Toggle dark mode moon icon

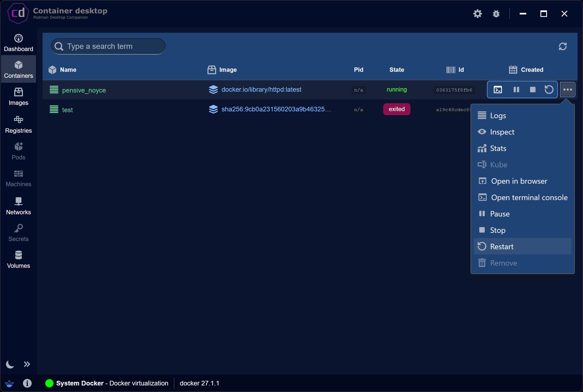coord(10,364)
